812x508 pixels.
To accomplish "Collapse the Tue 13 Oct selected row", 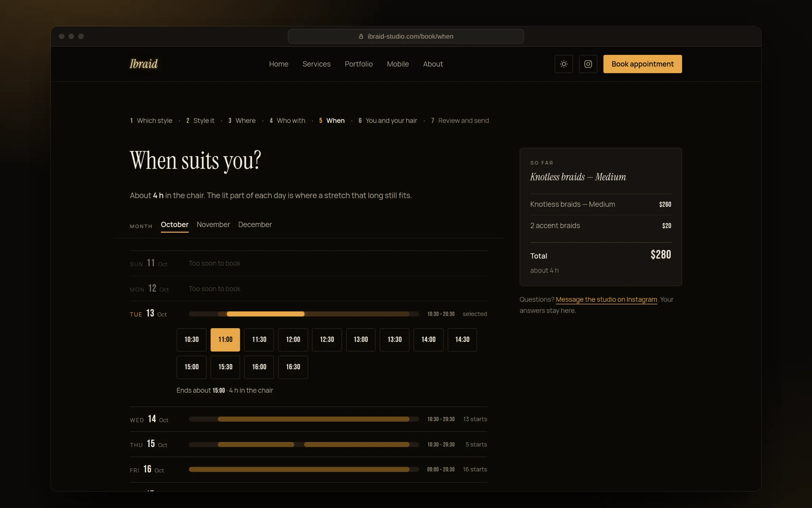I will click(309, 314).
